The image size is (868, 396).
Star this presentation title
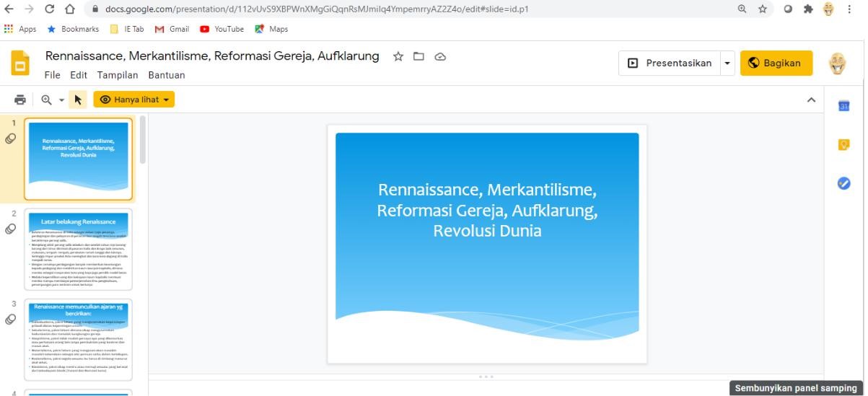(398, 57)
